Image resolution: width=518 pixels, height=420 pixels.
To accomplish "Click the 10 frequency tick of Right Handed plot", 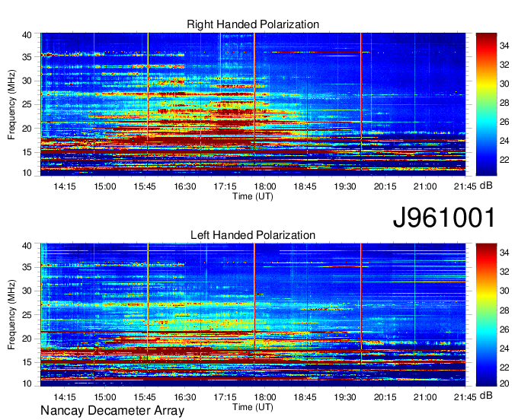I will click(x=27, y=173).
